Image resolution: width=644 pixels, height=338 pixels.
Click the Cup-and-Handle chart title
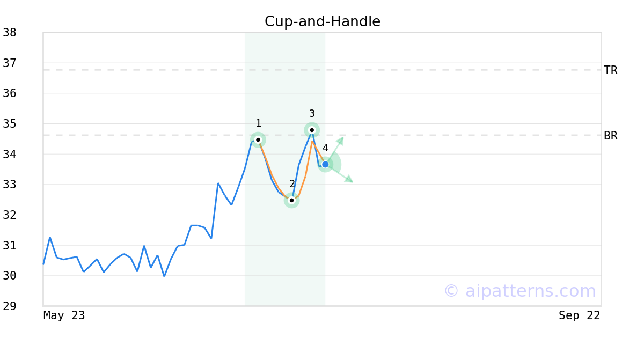click(323, 22)
